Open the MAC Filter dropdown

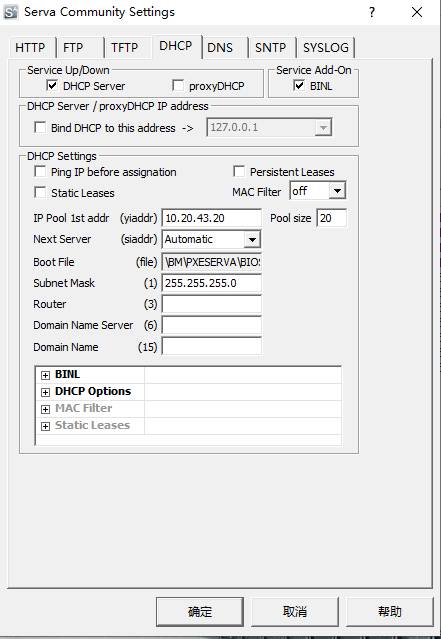click(337, 191)
